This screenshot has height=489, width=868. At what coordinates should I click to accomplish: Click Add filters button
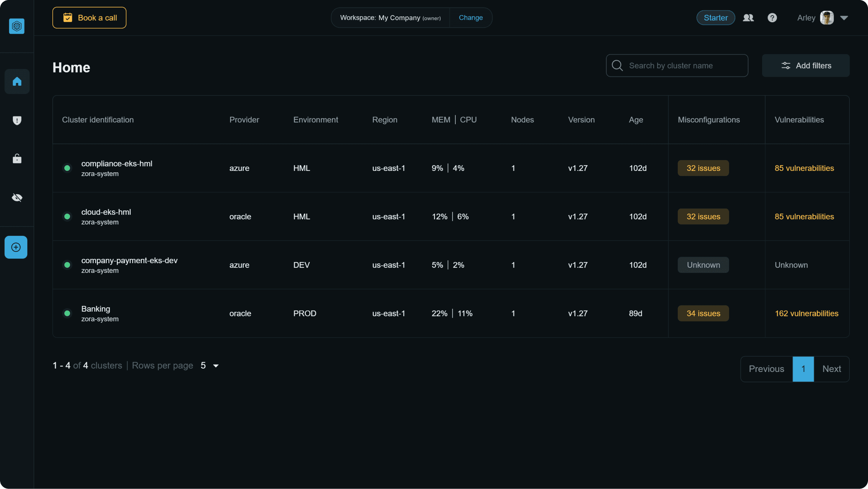click(x=806, y=66)
